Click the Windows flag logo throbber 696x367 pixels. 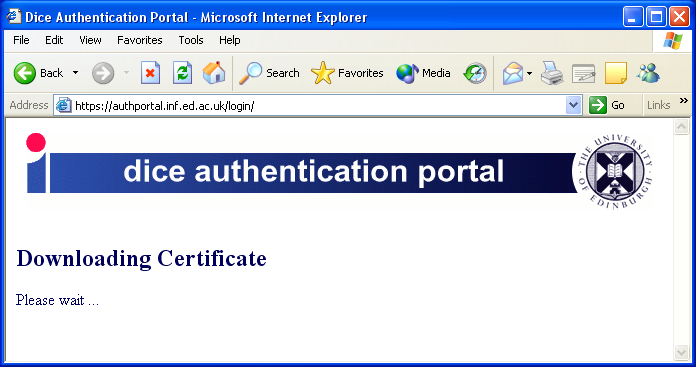coord(673,41)
